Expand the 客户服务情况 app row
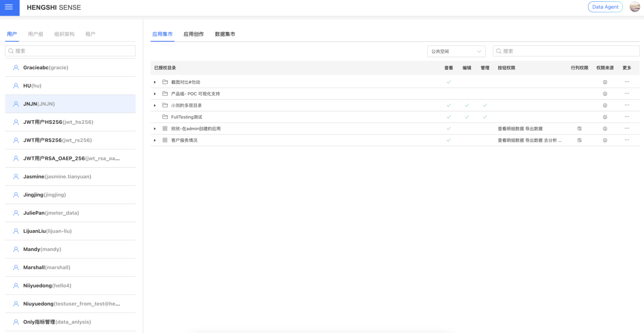The height and width of the screenshot is (333, 644). pyautogui.click(x=155, y=140)
